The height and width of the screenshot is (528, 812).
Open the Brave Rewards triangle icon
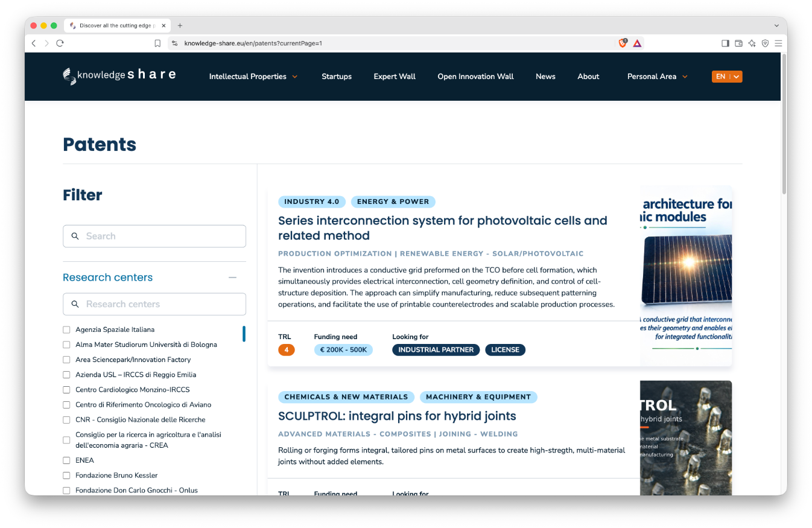pyautogui.click(x=637, y=43)
